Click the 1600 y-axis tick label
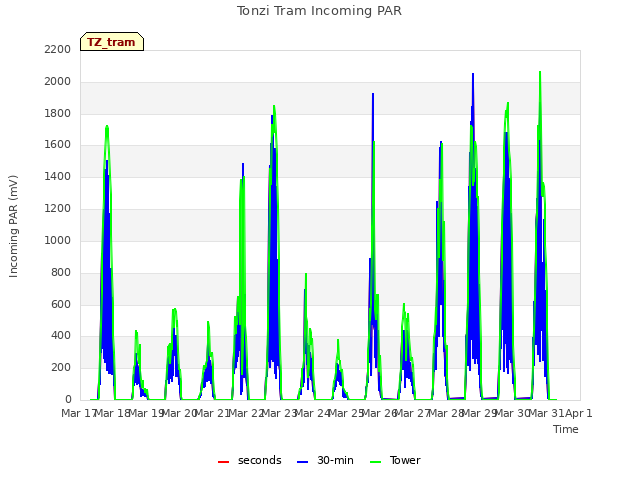 coord(58,145)
